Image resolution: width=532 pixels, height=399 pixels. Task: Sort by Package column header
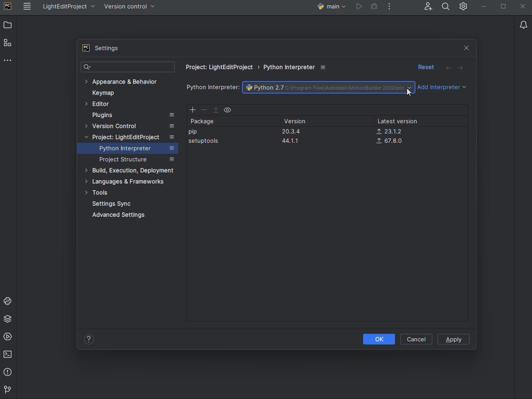234,121
